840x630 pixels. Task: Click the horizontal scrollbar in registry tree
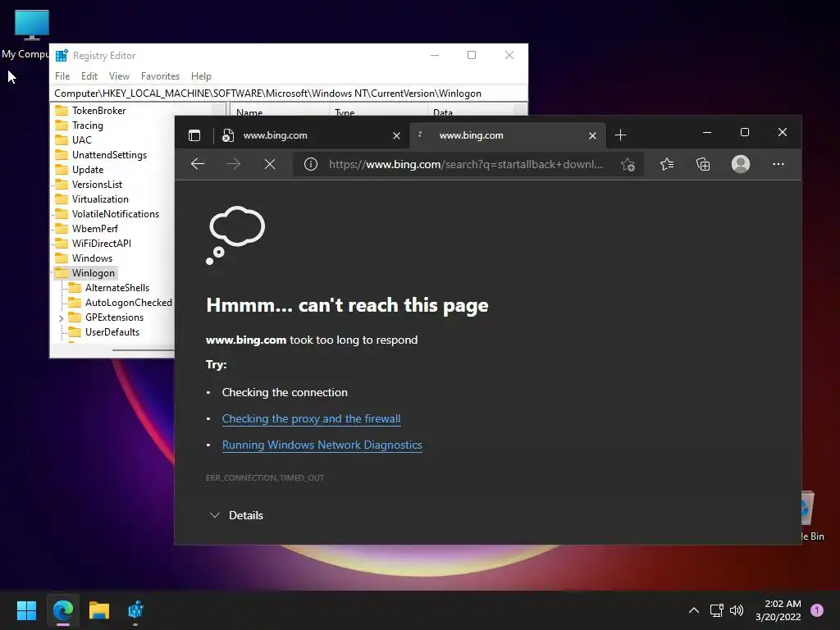pos(143,349)
